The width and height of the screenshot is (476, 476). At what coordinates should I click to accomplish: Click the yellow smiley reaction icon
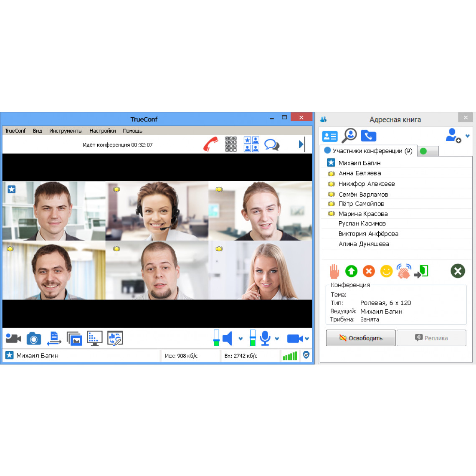[x=387, y=271]
